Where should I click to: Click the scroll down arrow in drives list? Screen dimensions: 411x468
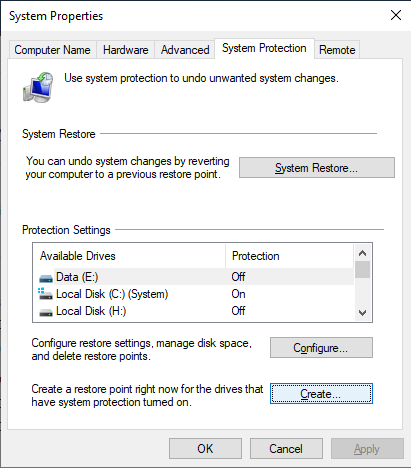pyautogui.click(x=363, y=313)
